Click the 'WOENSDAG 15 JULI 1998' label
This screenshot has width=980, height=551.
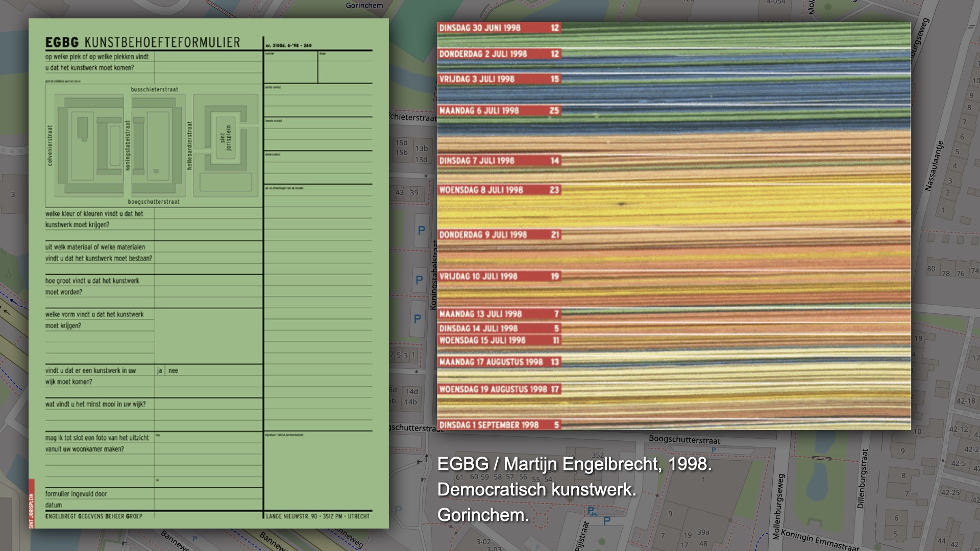pyautogui.click(x=499, y=340)
